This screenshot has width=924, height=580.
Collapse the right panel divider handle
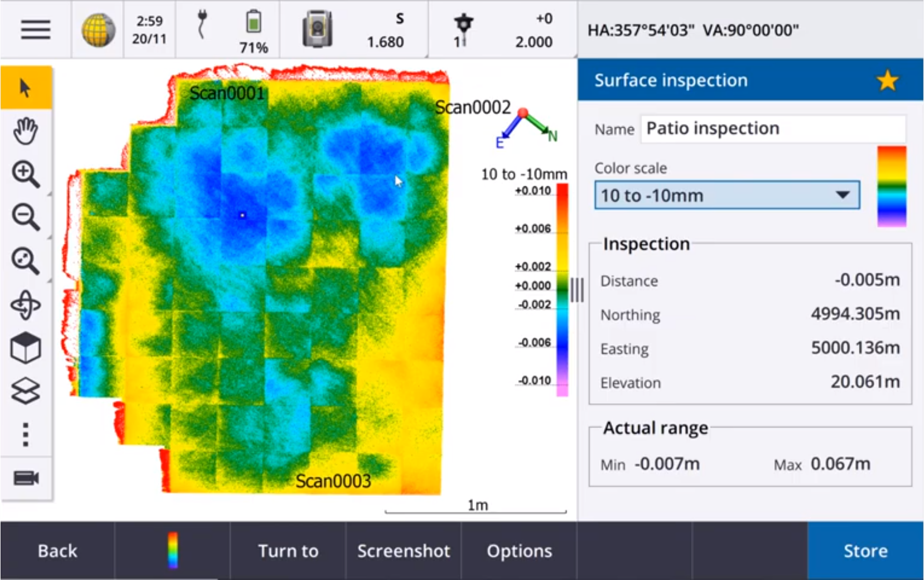click(577, 289)
